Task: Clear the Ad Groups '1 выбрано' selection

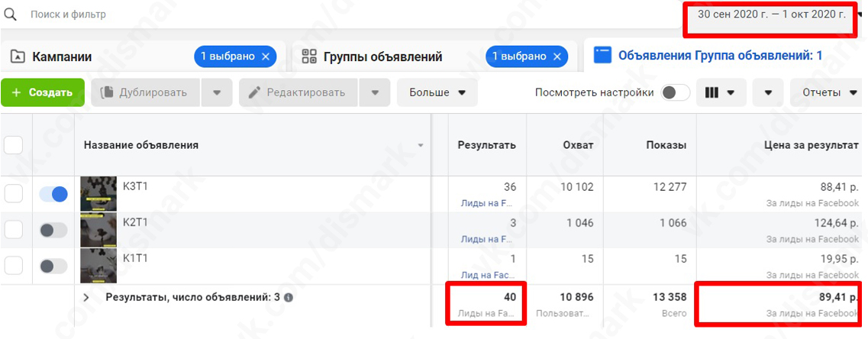Action: tap(557, 56)
